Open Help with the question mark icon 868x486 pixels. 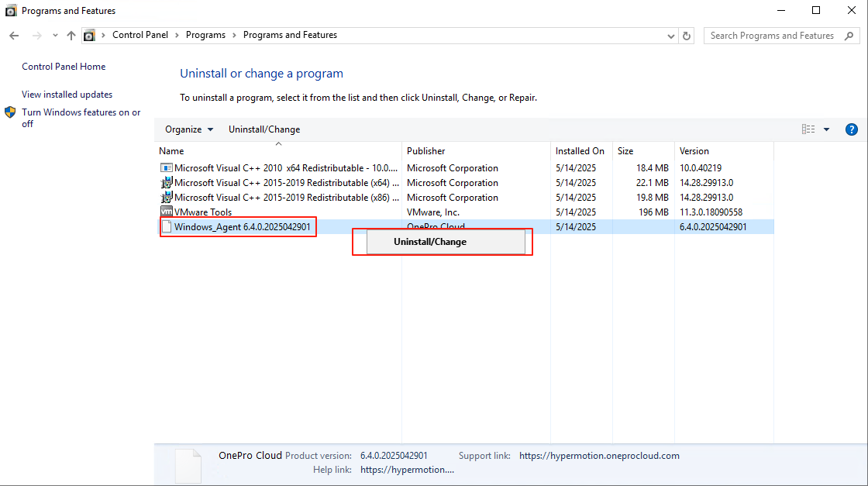tap(852, 129)
